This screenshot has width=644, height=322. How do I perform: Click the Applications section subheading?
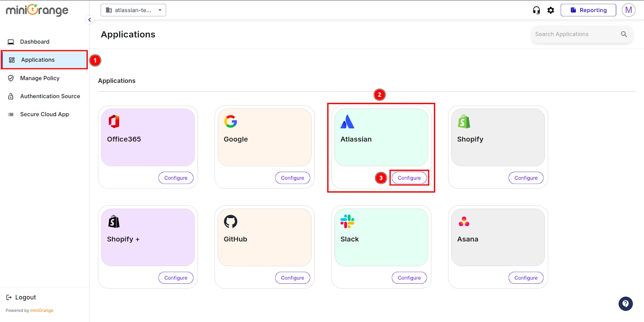117,81
